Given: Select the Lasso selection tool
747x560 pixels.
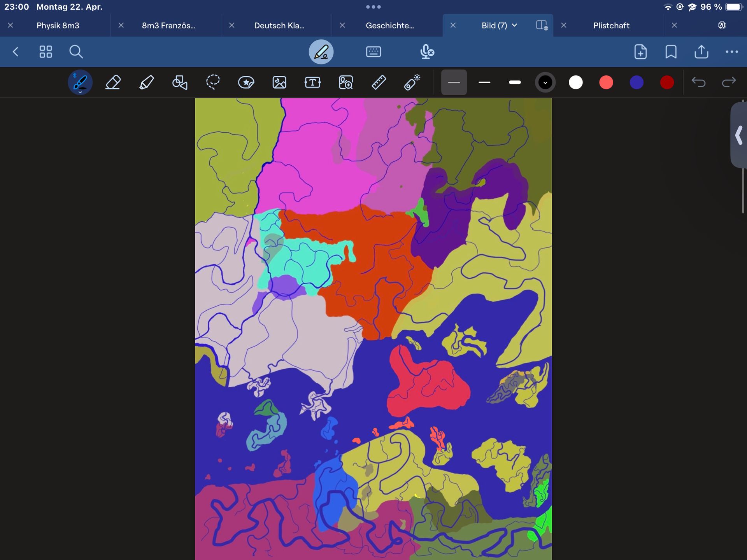Looking at the screenshot, I should click(213, 82).
